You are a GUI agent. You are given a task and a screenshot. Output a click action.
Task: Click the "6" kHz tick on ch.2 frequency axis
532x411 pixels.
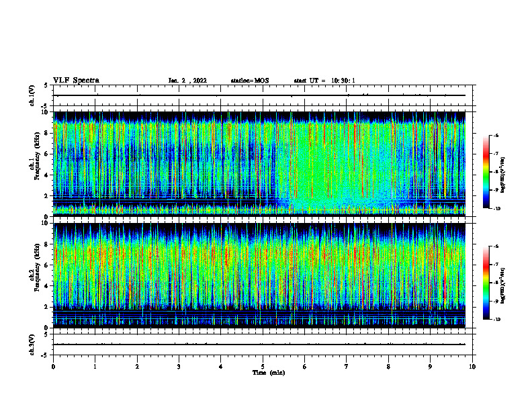(x=47, y=265)
